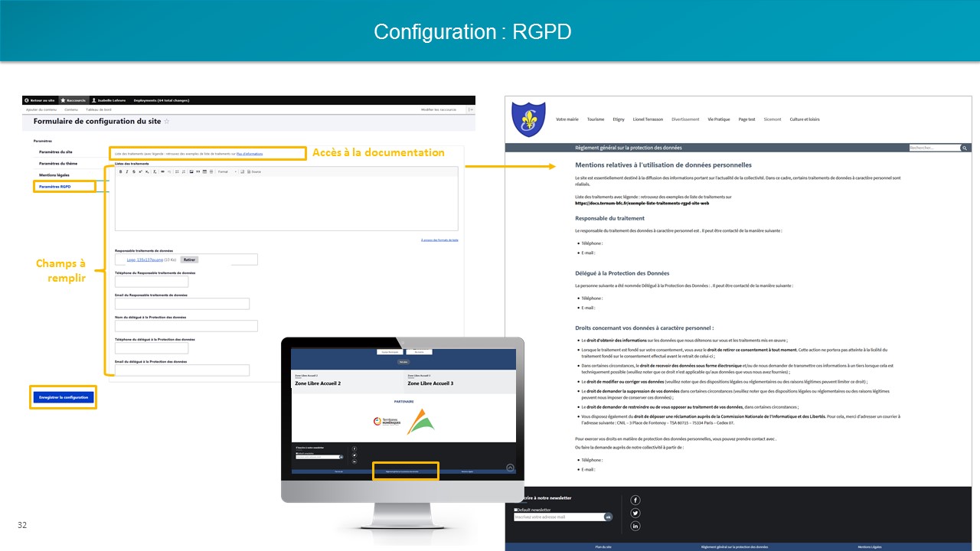Screen dimensions: 980x551
Task: Follow the Plus d'informations link
Action: [x=249, y=154]
